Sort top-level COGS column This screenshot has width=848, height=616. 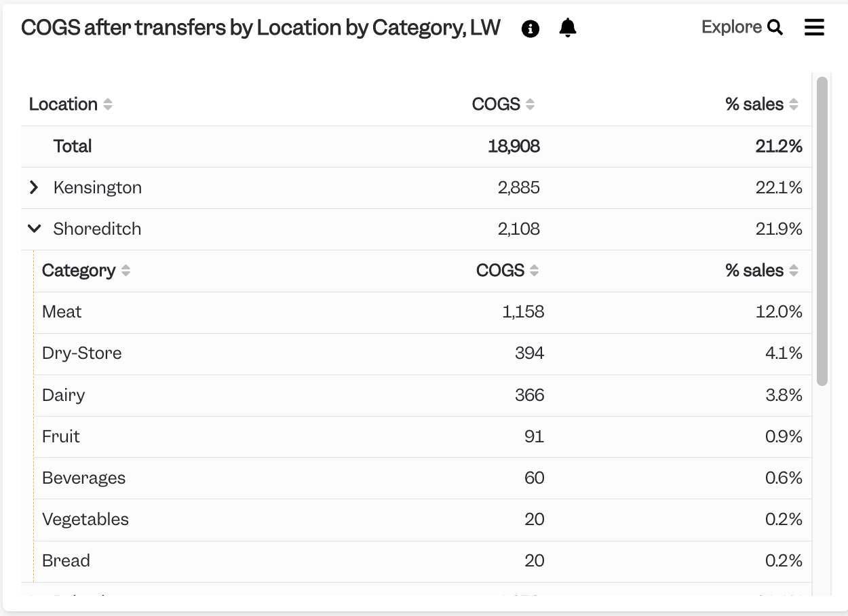pyautogui.click(x=530, y=104)
